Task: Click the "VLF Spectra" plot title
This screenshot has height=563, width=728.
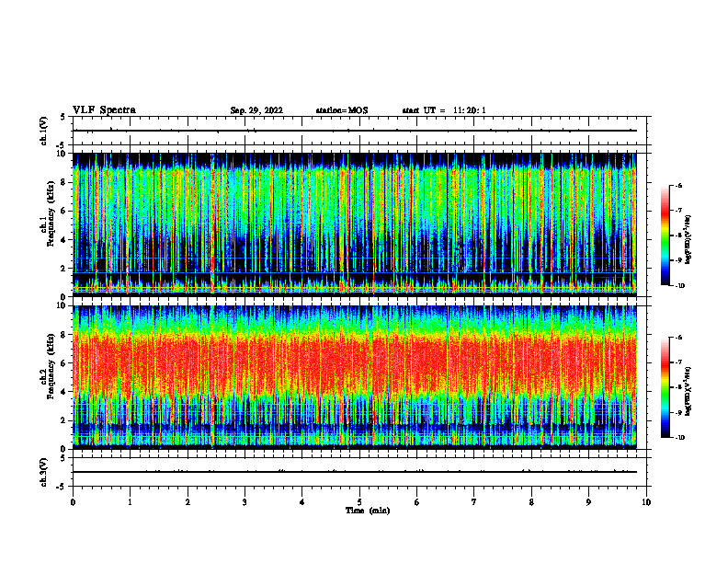Action: pos(104,110)
